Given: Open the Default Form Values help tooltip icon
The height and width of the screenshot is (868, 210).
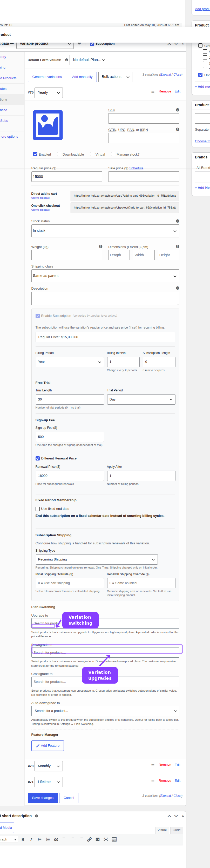Looking at the screenshot, I should [67, 60].
